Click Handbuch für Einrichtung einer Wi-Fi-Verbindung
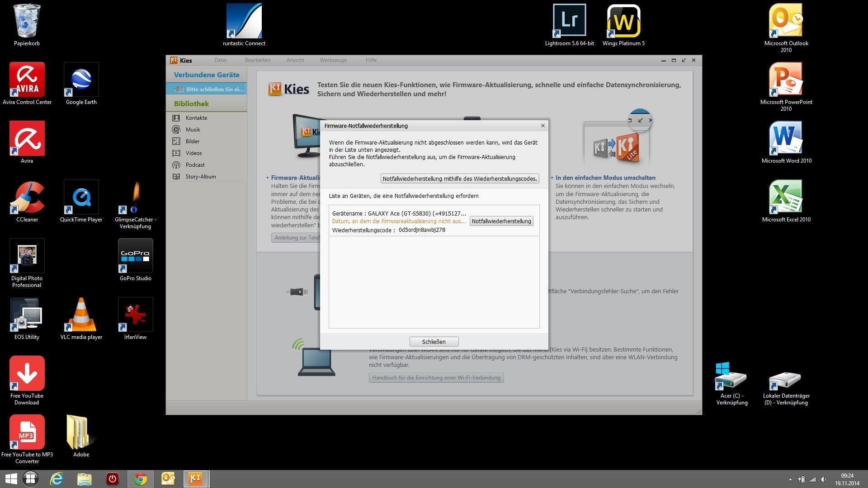Screen dimensions: 868x488 tap(436, 378)
